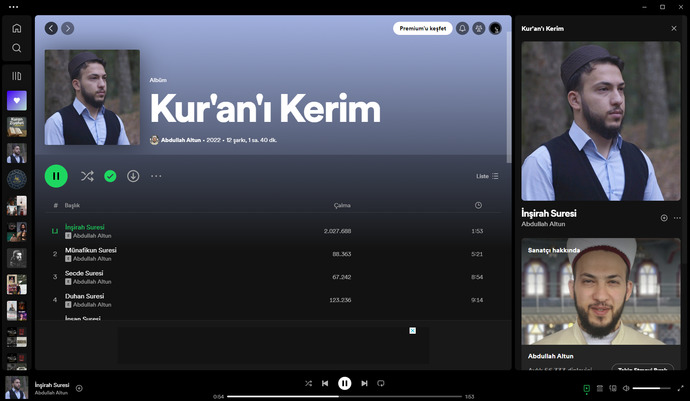
Task: Go to the Home page
Action: [x=17, y=28]
